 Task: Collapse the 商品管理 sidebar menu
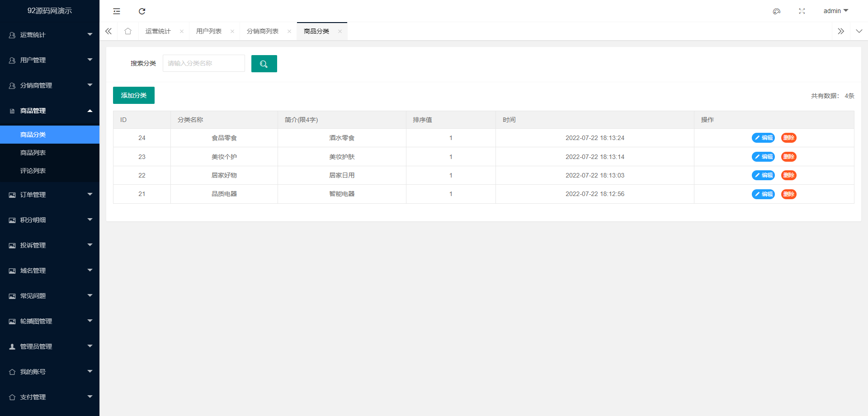[x=50, y=111]
